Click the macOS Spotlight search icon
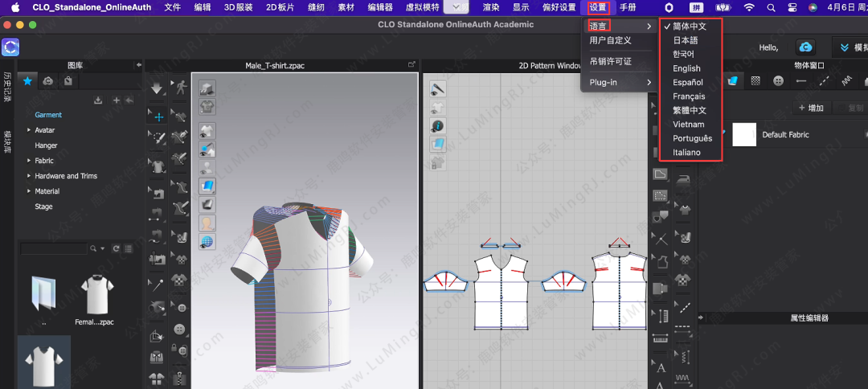This screenshot has width=868, height=389. click(x=771, y=7)
